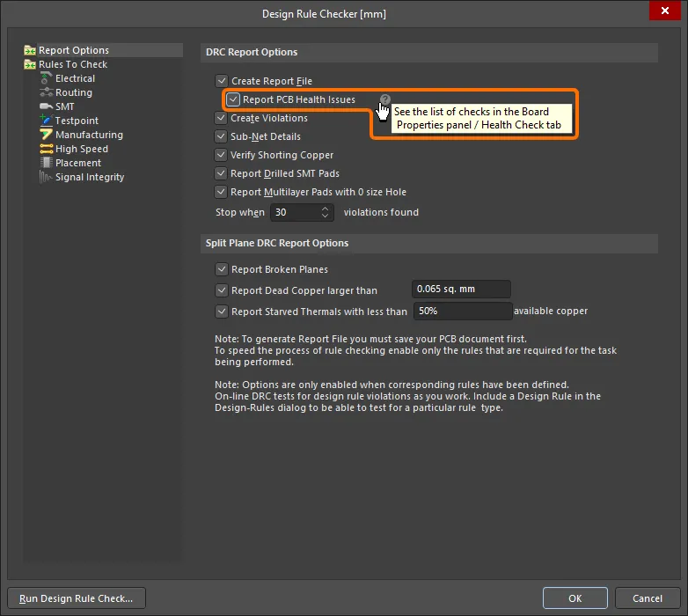Click the 'violations found' label
Image resolution: width=688 pixels, height=616 pixels.
tap(381, 212)
